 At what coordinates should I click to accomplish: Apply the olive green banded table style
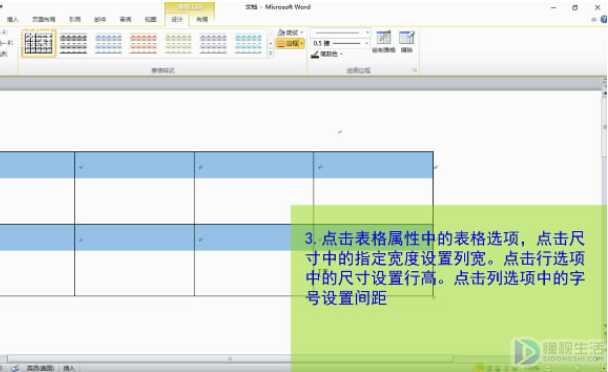[178, 43]
